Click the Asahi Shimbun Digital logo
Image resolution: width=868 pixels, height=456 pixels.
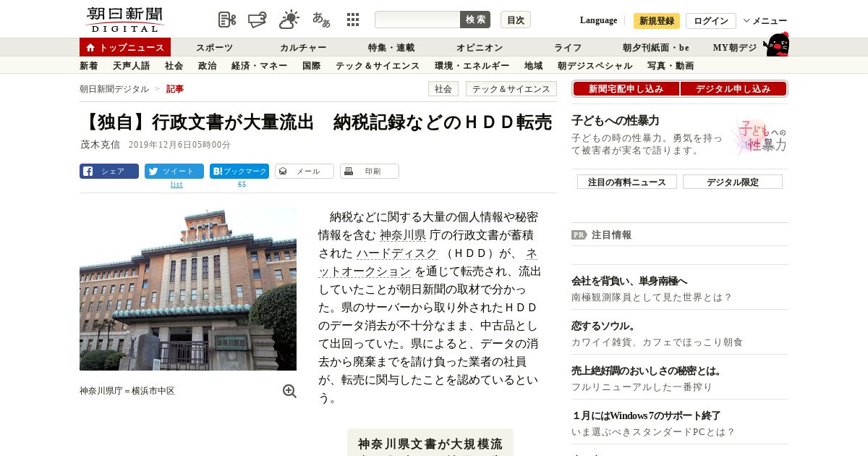(124, 20)
